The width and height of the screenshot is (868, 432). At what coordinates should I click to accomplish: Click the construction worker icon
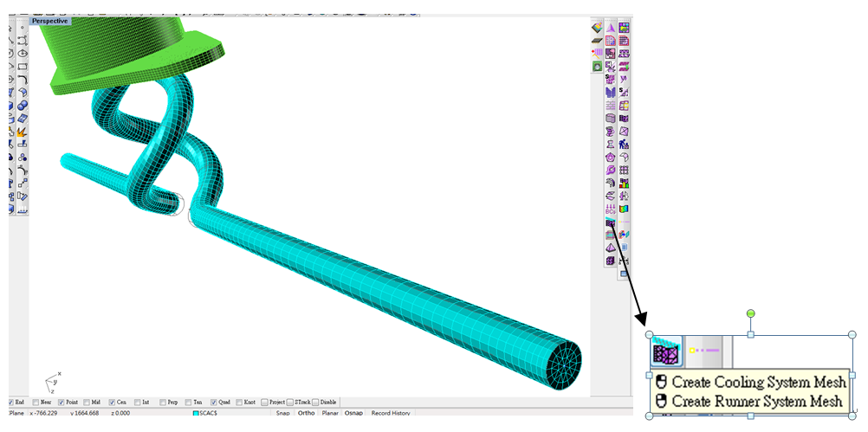point(624,144)
